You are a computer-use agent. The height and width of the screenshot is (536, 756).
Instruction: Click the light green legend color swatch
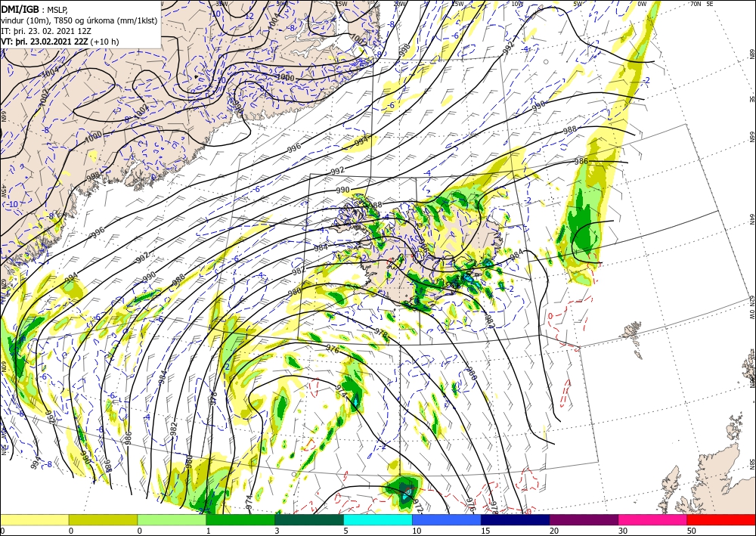pos(172,519)
